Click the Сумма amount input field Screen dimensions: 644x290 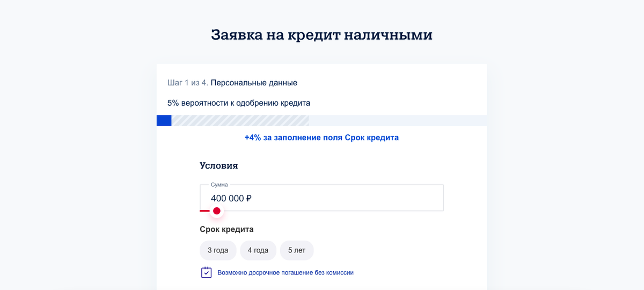tap(321, 198)
